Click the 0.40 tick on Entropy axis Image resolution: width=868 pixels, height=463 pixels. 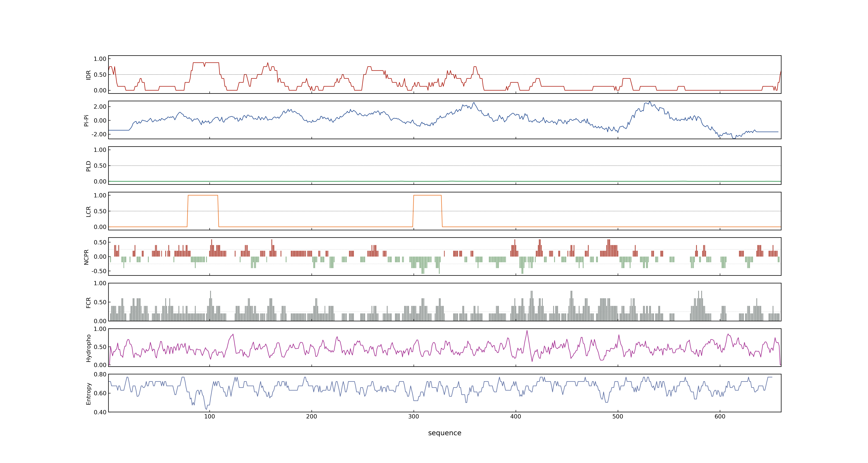100,412
